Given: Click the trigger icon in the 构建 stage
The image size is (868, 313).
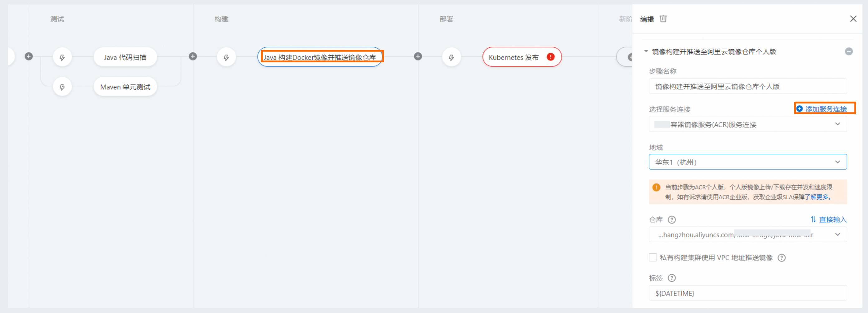Looking at the screenshot, I should [226, 57].
